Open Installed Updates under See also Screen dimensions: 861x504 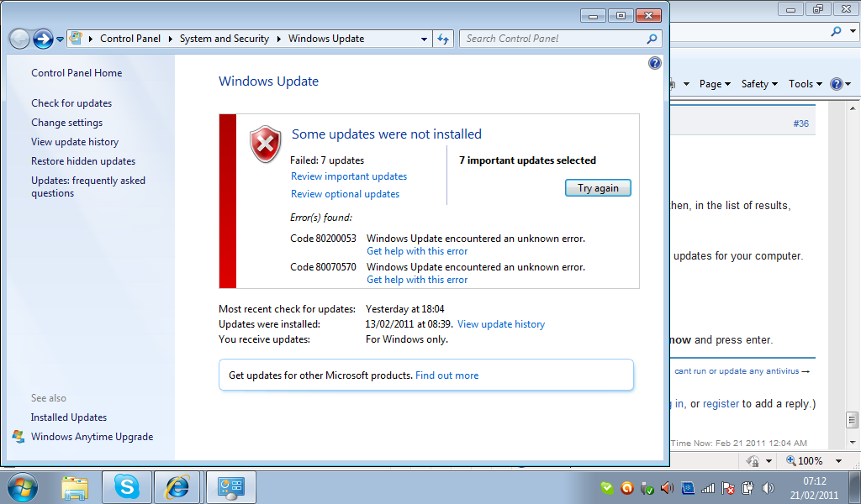click(69, 417)
